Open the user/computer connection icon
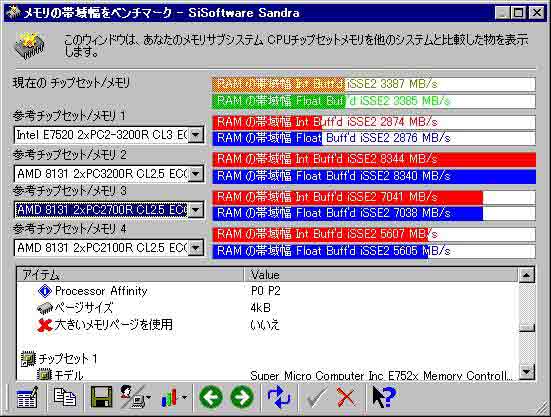This screenshot has height=417, width=551. (x=132, y=397)
